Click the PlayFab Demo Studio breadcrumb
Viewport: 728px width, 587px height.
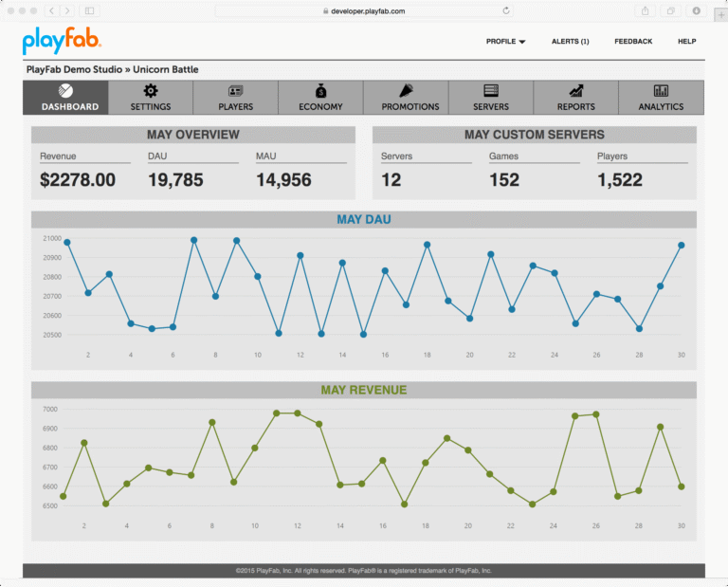(74, 69)
